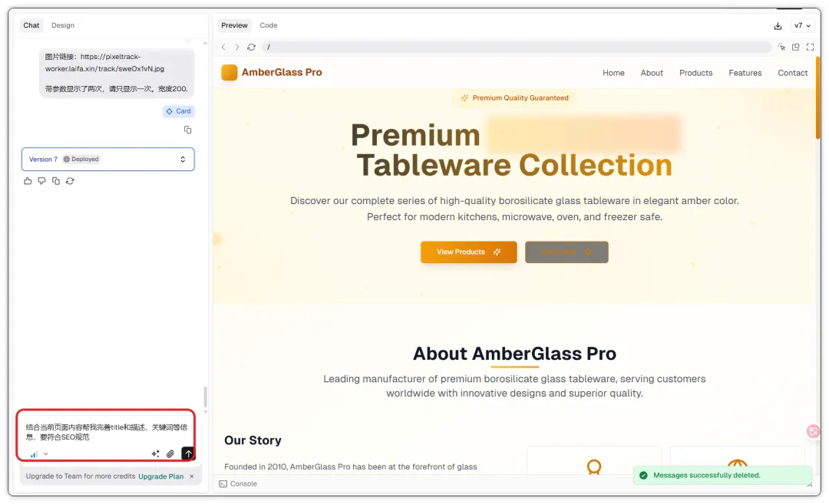Click the preview URL address field
The image size is (829, 504).
516,47
